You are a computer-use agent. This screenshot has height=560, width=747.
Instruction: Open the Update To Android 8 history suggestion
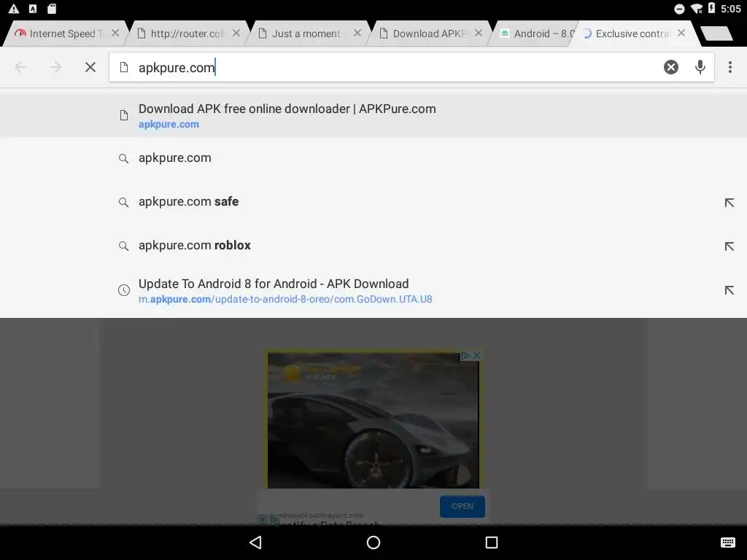[373, 290]
